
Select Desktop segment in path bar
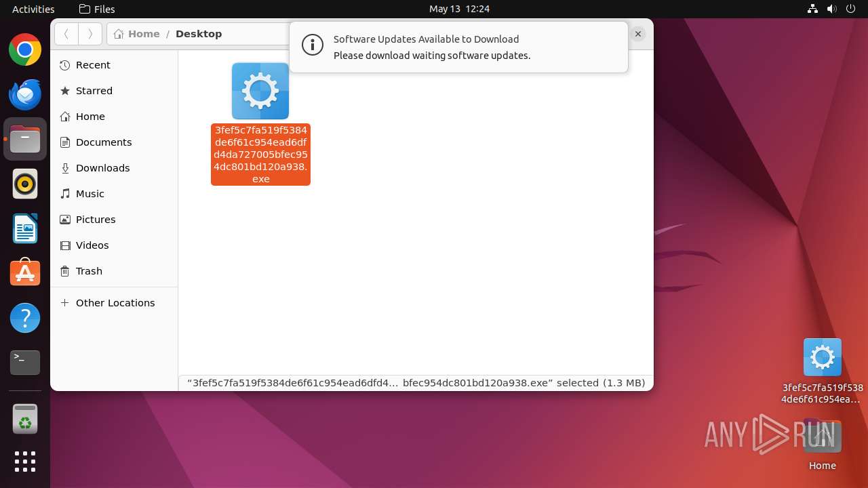click(199, 34)
